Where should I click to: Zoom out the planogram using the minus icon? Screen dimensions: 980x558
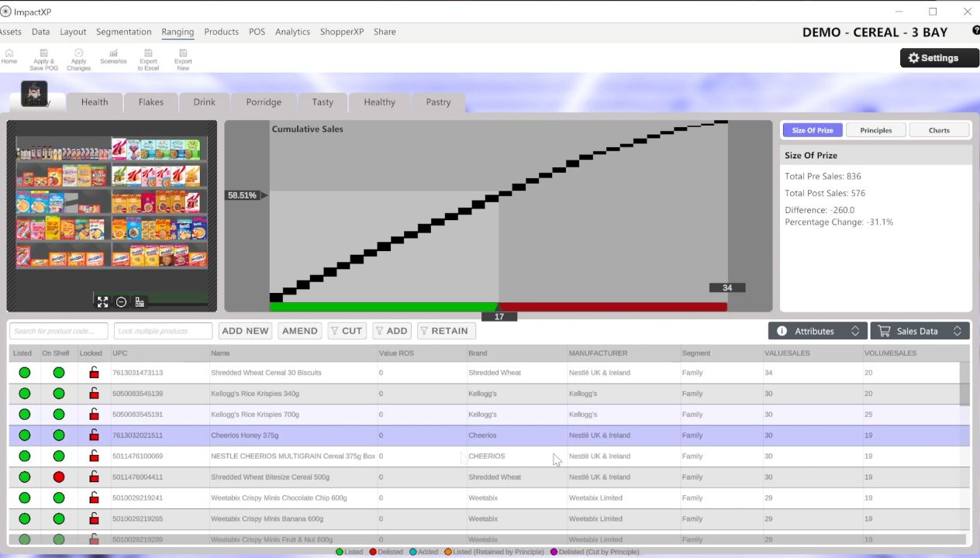click(x=121, y=301)
